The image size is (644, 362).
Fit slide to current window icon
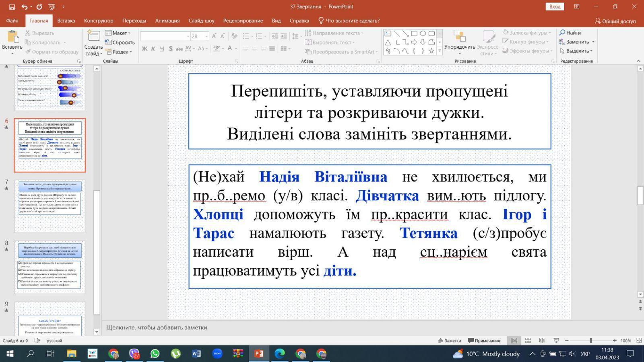point(639,341)
